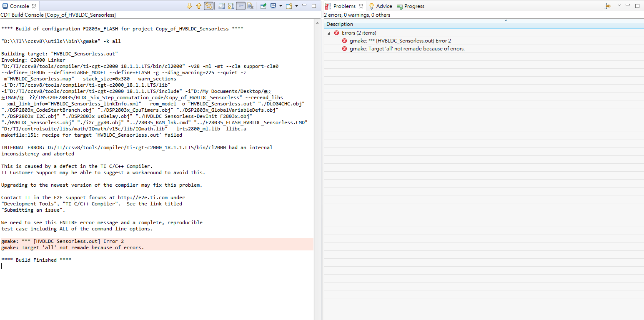Image resolution: width=644 pixels, height=320 pixels.
Task: Click 'This is caused by a defect' line
Action: 77,166
